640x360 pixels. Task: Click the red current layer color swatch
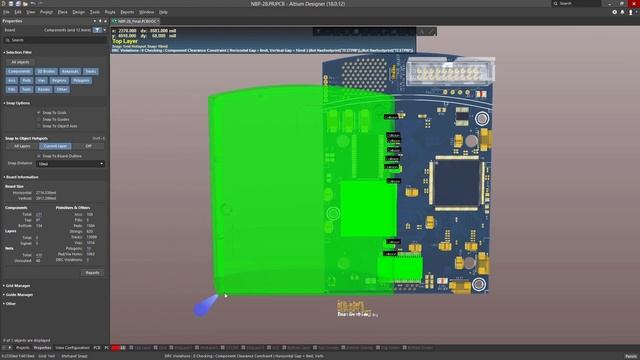pos(116,348)
